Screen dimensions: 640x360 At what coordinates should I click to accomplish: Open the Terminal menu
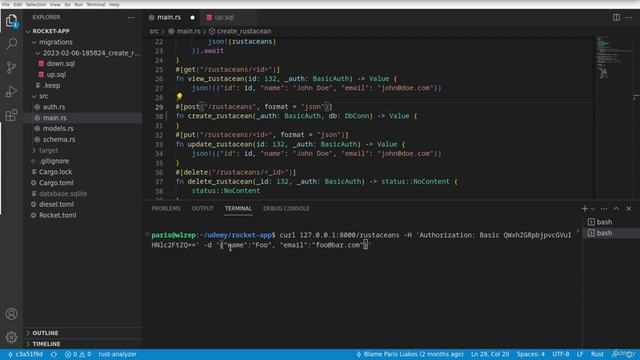pyautogui.click(x=96, y=4)
